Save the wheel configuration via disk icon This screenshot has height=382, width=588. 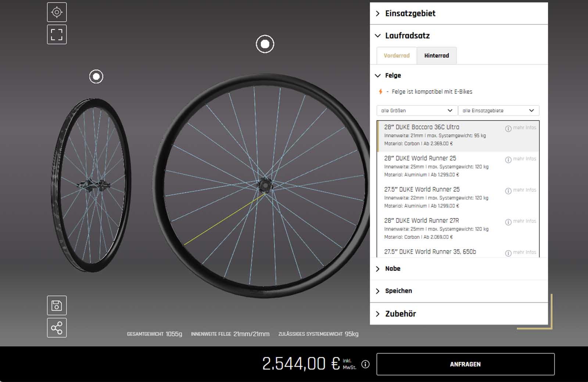point(57,306)
